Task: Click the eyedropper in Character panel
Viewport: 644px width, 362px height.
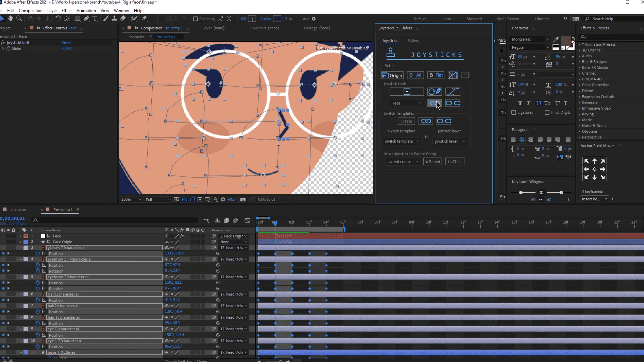Action: [556, 40]
